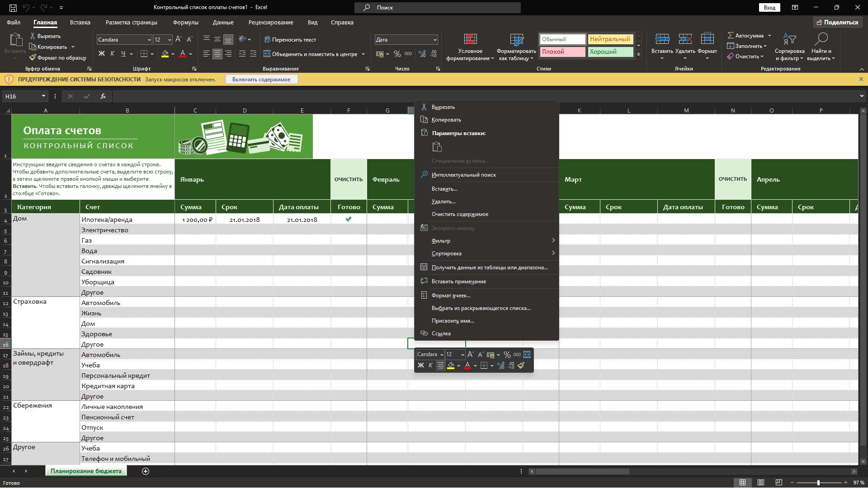This screenshot has width=868, height=488.
Task: Open the Candara font name dropdown
Action: pyautogui.click(x=149, y=40)
